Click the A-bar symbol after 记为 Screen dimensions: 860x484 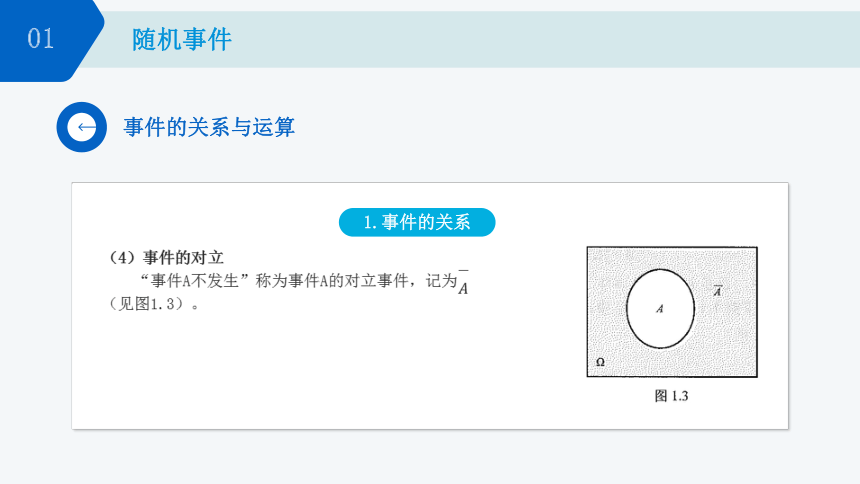[x=463, y=282]
